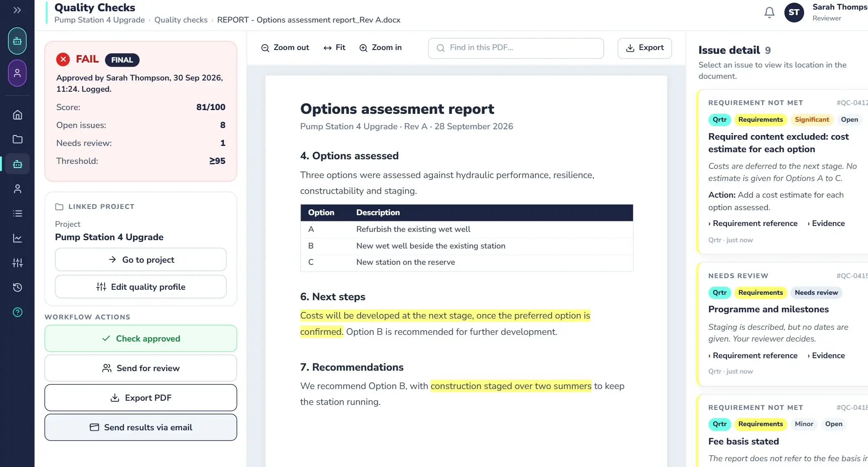
Task: Send the check for review
Action: pos(141,368)
